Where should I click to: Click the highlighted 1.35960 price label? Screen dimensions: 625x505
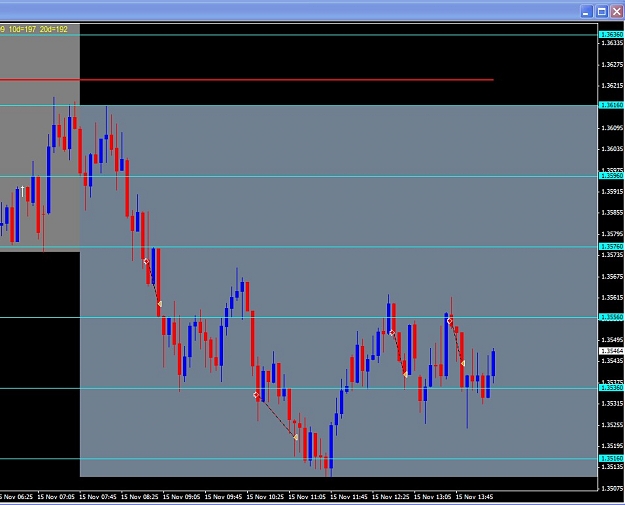(x=611, y=176)
